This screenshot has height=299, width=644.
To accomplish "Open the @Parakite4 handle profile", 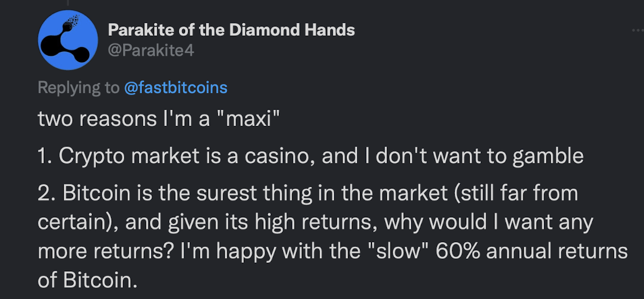I will click(x=151, y=51).
